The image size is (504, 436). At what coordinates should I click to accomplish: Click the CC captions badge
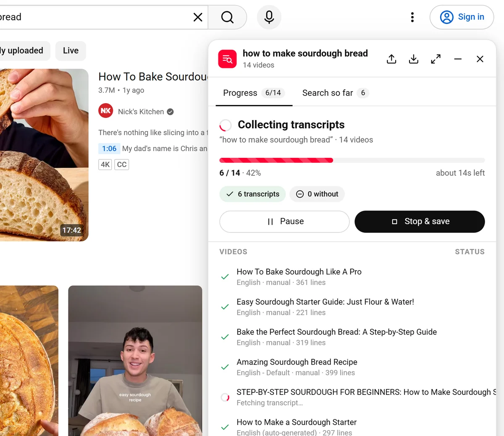[x=122, y=164]
